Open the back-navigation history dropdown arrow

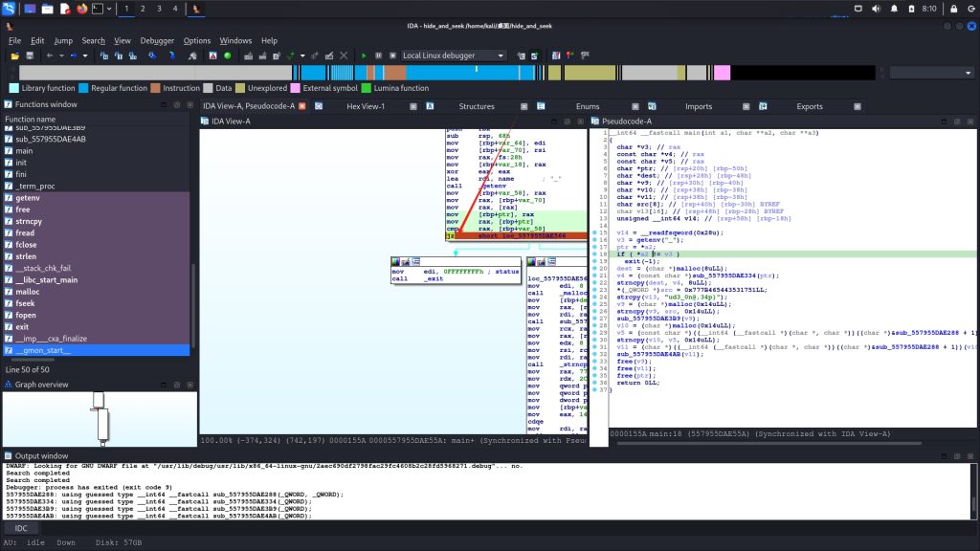click(x=61, y=55)
